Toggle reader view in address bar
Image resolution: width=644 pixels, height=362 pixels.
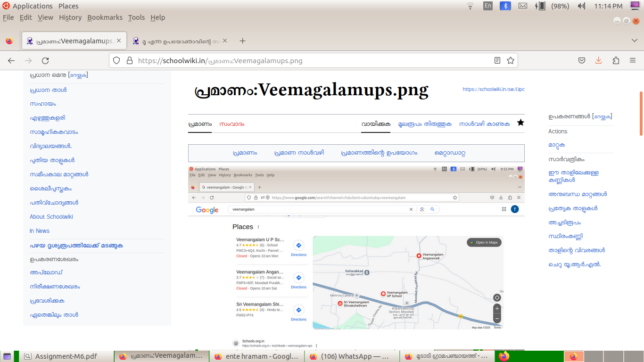[x=497, y=61]
